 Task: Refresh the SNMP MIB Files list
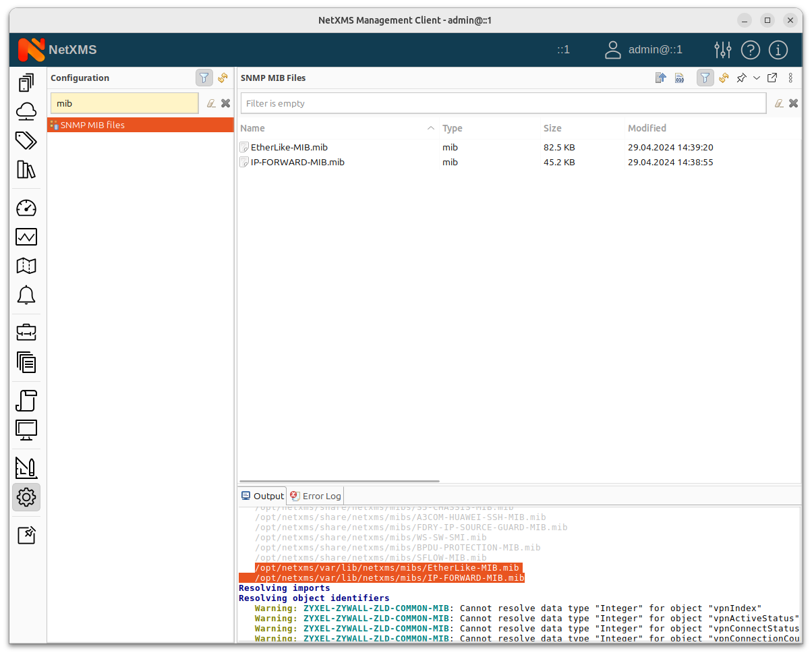[x=724, y=78]
